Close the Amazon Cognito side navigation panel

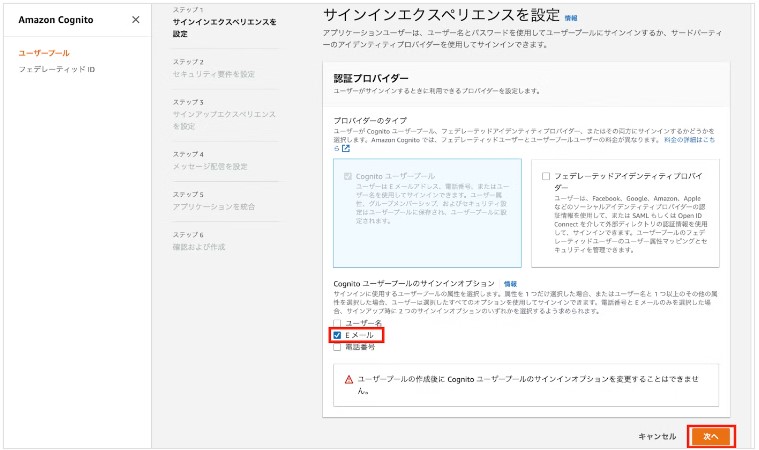[136, 20]
